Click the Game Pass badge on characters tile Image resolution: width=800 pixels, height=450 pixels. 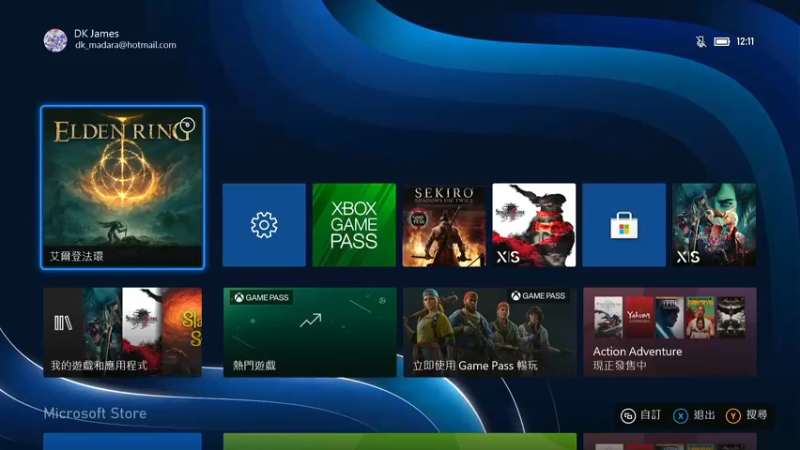(538, 296)
